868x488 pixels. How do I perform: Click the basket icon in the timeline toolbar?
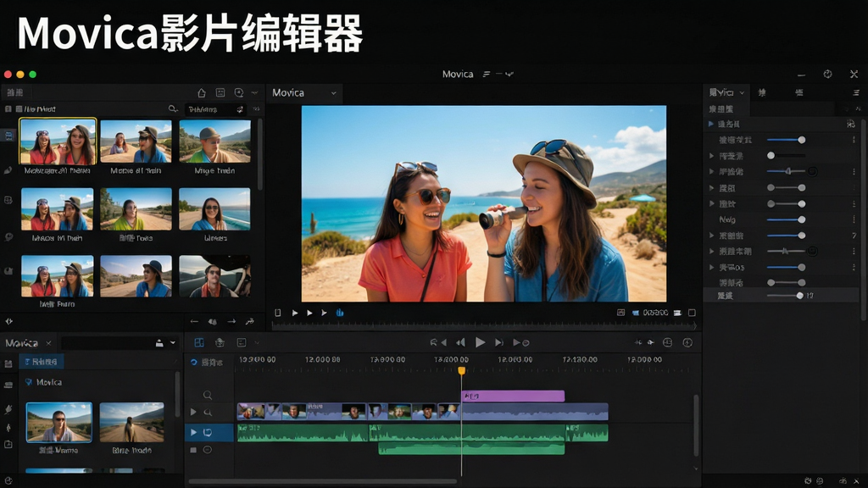coord(220,342)
